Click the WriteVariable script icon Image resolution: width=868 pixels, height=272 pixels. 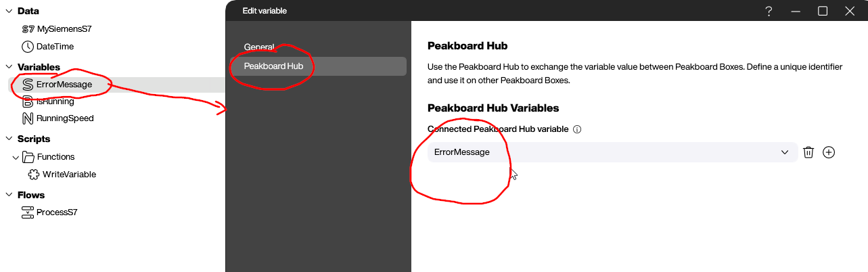click(x=34, y=174)
